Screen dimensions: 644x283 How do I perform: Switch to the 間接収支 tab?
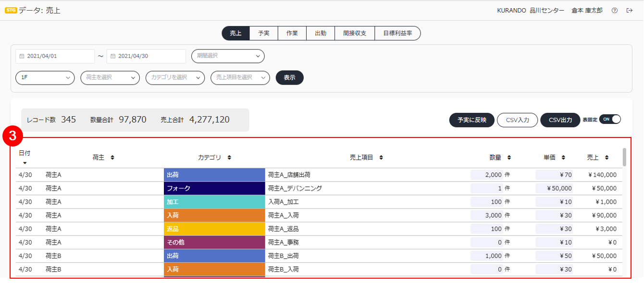355,33
